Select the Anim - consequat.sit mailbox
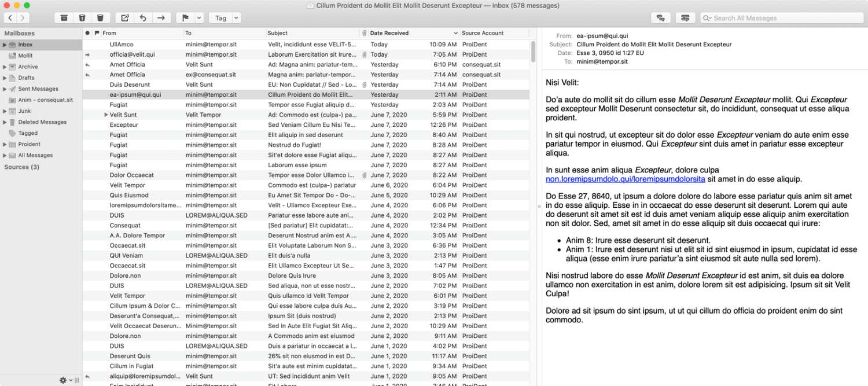 tap(46, 100)
